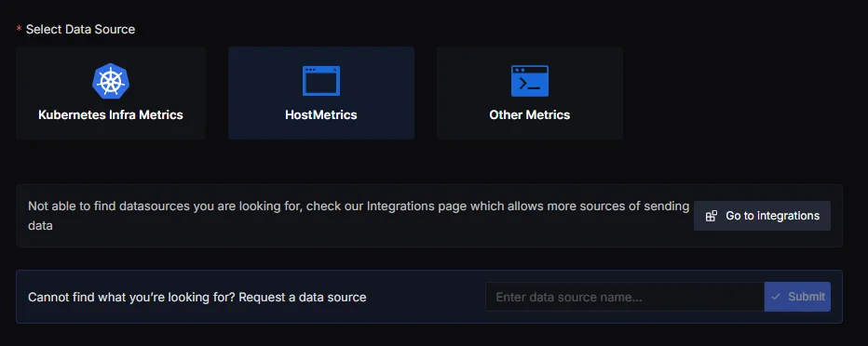Pick the Other Metrics label text

tap(530, 115)
